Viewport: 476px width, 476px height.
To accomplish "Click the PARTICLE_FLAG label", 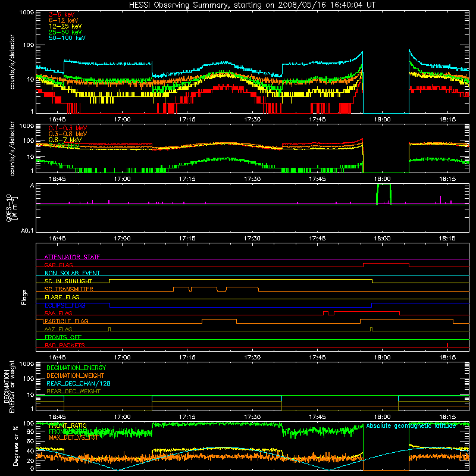I will pos(67,321).
